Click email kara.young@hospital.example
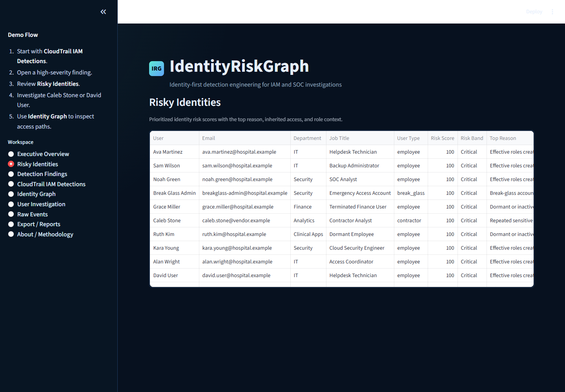The image size is (565, 392). click(245, 248)
